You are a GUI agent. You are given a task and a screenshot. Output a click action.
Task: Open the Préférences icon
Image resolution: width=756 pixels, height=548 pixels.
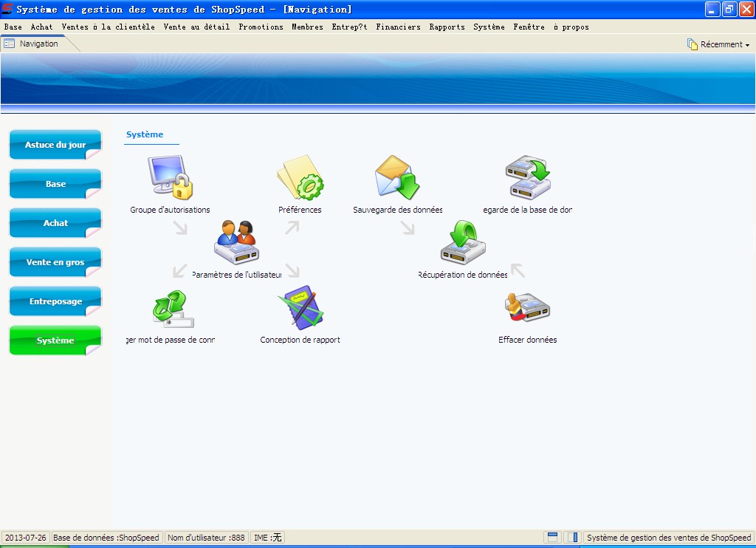(300, 179)
